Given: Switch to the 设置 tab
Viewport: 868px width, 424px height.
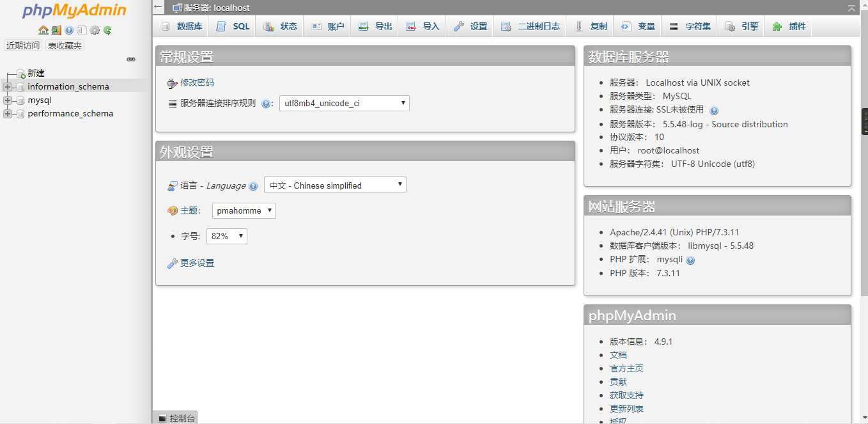Looking at the screenshot, I should (x=470, y=26).
